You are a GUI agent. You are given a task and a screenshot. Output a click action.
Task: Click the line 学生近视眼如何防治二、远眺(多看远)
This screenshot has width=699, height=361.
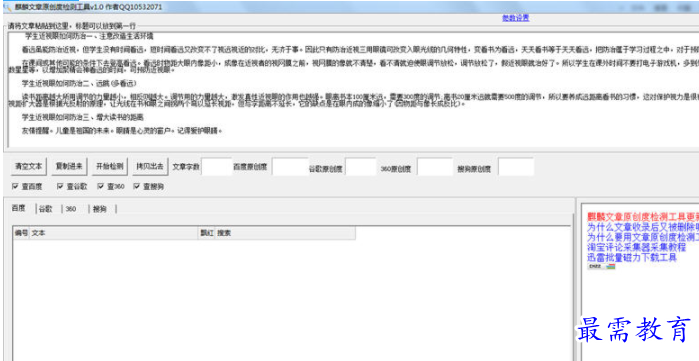(x=79, y=83)
